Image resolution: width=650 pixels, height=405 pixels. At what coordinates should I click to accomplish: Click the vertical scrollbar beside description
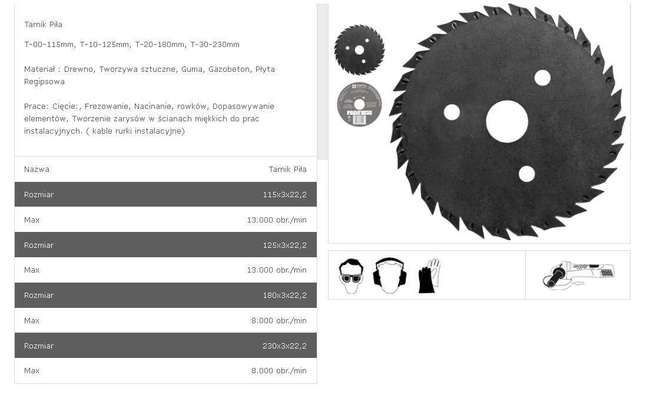(323, 81)
